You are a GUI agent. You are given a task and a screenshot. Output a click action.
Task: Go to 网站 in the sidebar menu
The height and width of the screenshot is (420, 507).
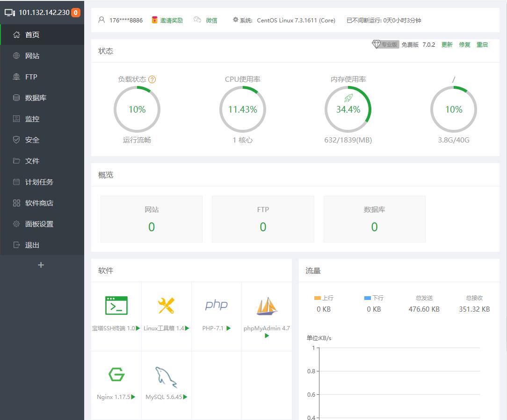tap(42, 56)
